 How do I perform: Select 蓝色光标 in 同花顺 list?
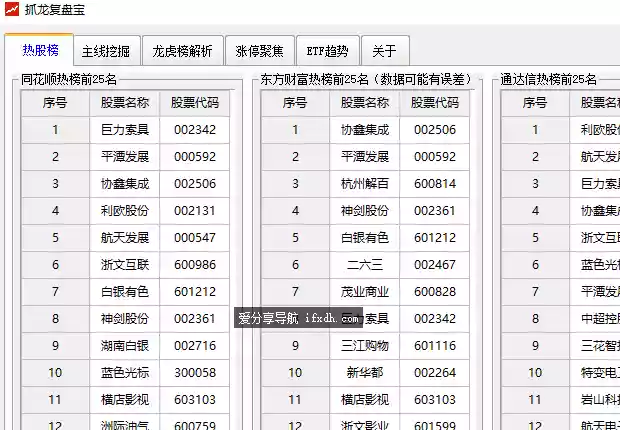click(125, 372)
